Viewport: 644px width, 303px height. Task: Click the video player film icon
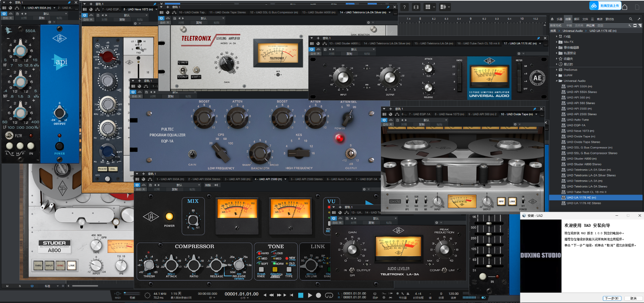pyautogui.click(x=416, y=7)
